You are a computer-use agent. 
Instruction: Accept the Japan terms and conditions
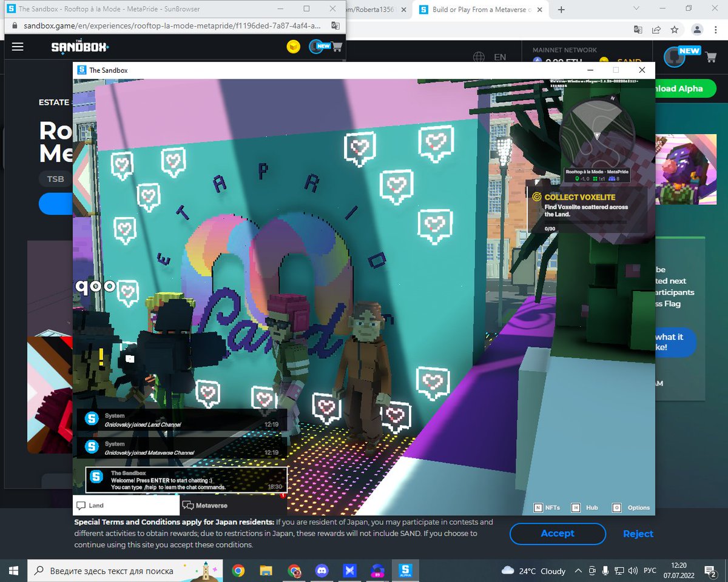558,533
